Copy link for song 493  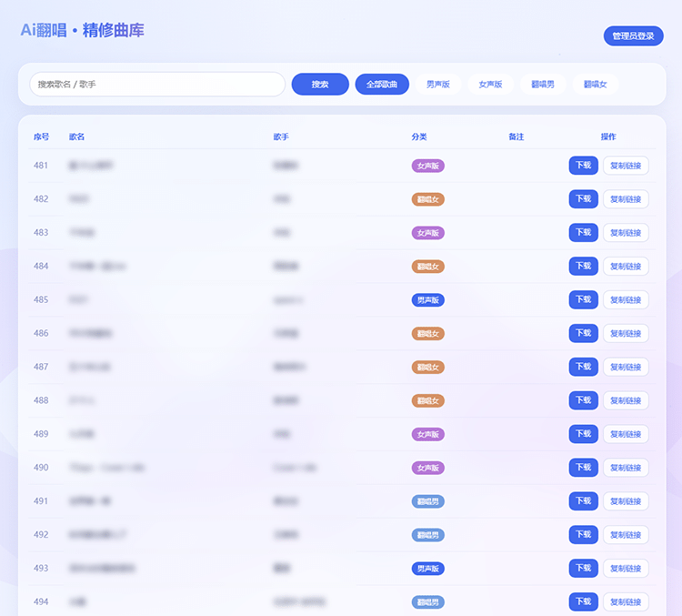click(626, 568)
